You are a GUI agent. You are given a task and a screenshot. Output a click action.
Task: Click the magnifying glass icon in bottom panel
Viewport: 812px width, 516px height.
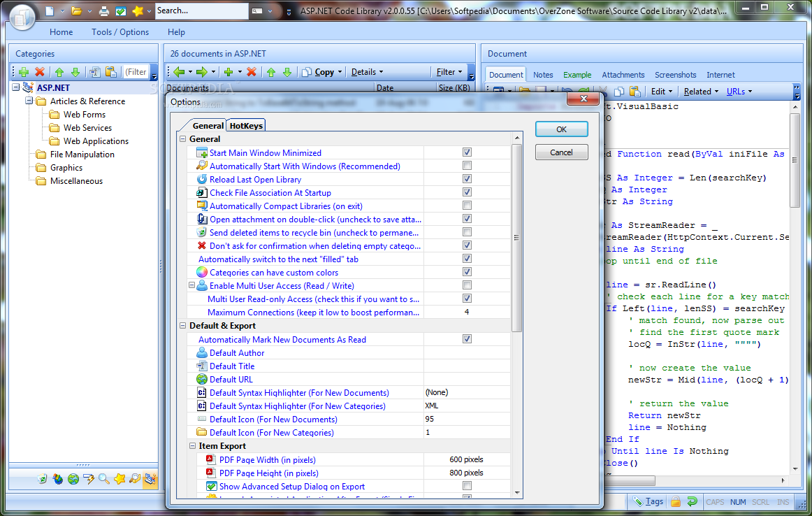point(104,479)
